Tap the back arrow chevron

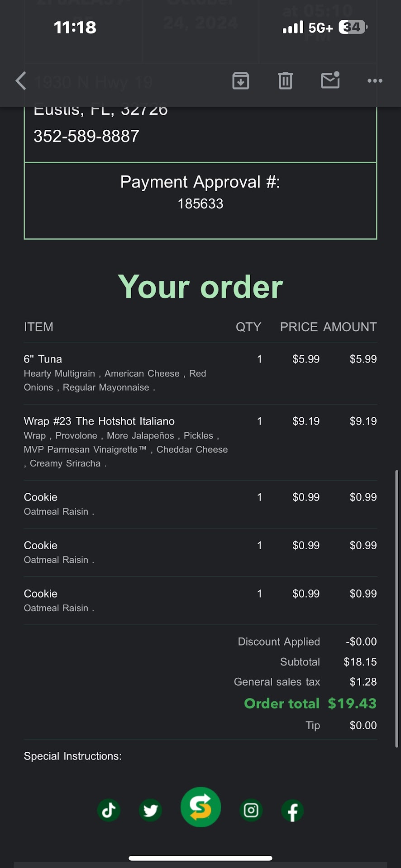pyautogui.click(x=21, y=81)
